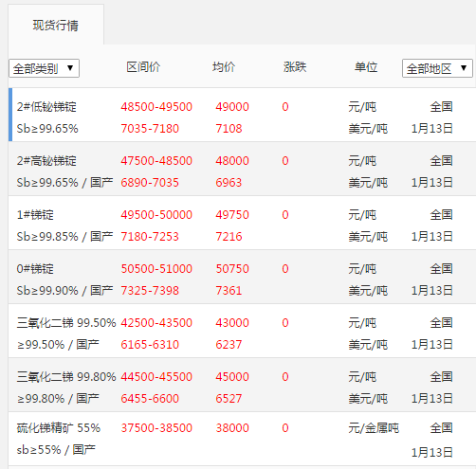
Task: Select the average price 48000
Action: tap(232, 161)
